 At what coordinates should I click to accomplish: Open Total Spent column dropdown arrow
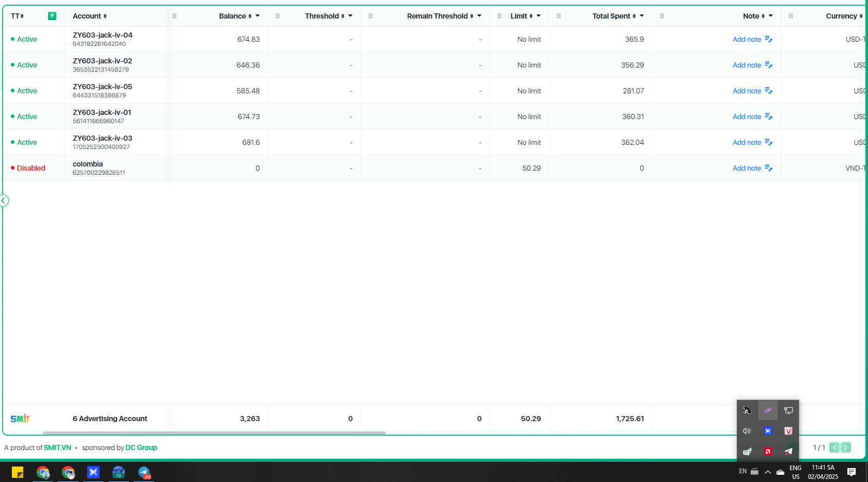point(642,16)
